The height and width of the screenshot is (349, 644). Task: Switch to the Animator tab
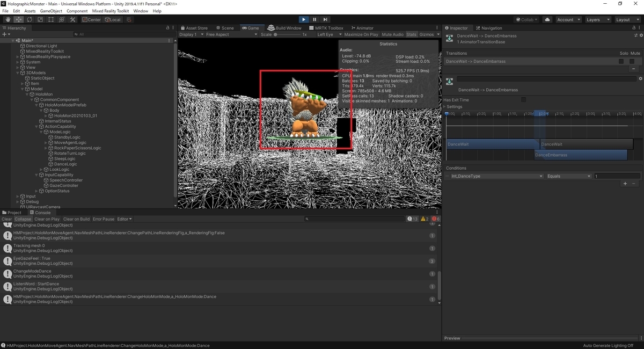[362, 28]
